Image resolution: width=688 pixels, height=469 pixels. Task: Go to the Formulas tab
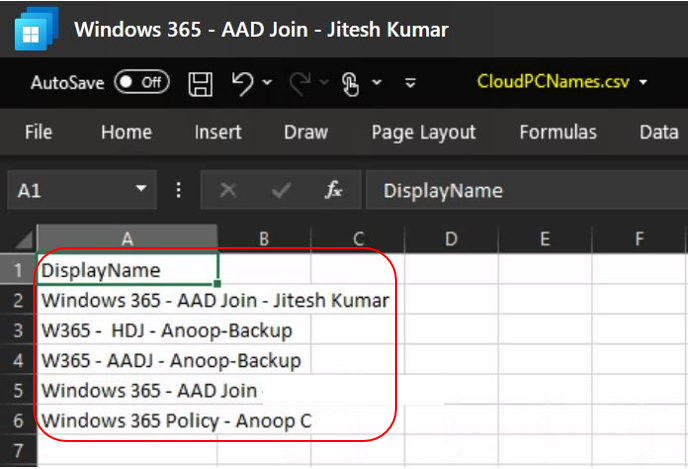[x=558, y=132]
